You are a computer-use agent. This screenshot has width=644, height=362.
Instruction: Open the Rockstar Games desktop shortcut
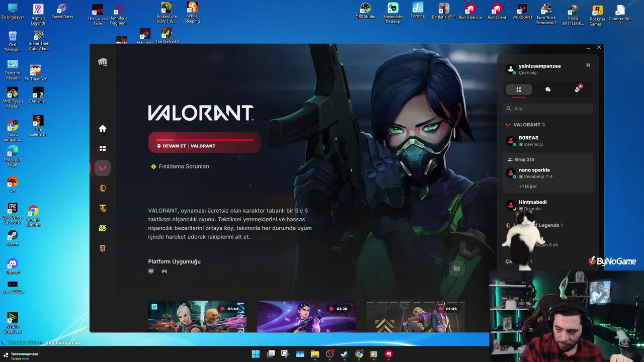click(x=597, y=15)
